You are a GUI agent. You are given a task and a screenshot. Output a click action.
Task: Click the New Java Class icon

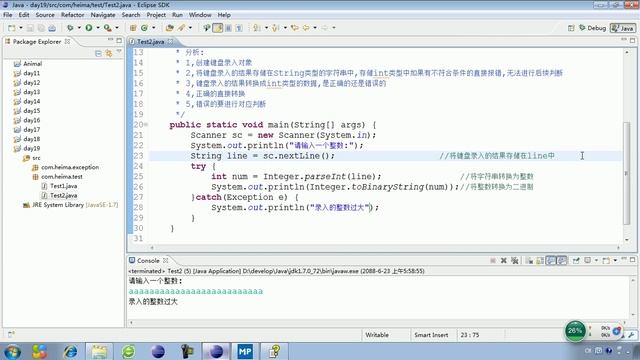click(x=144, y=28)
